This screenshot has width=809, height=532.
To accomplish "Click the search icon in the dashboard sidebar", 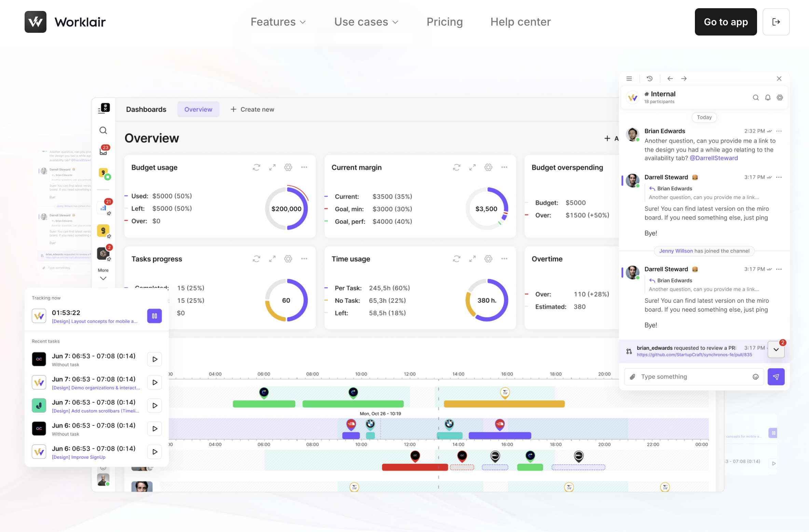I will [103, 130].
